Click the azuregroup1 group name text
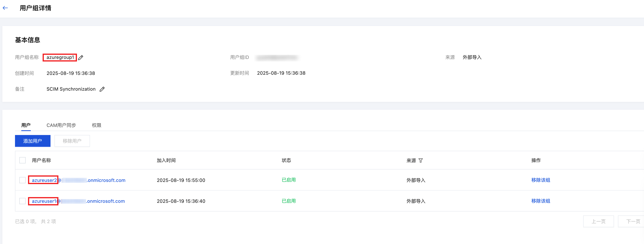644x244 pixels. (x=60, y=57)
